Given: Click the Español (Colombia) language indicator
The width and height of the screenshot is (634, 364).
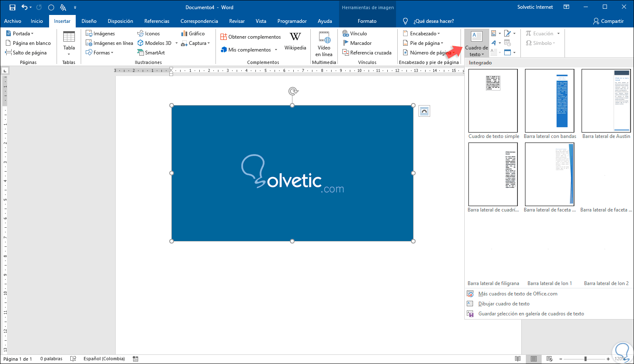Looking at the screenshot, I should [x=104, y=359].
